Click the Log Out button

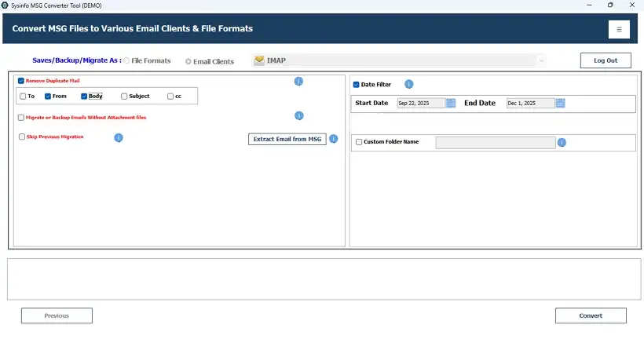tap(606, 60)
